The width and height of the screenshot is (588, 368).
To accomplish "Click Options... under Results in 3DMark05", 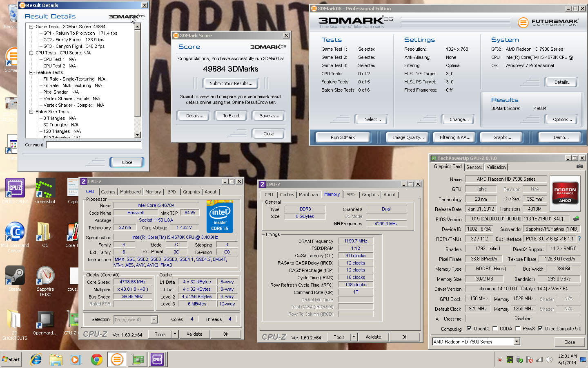I will 562,119.
